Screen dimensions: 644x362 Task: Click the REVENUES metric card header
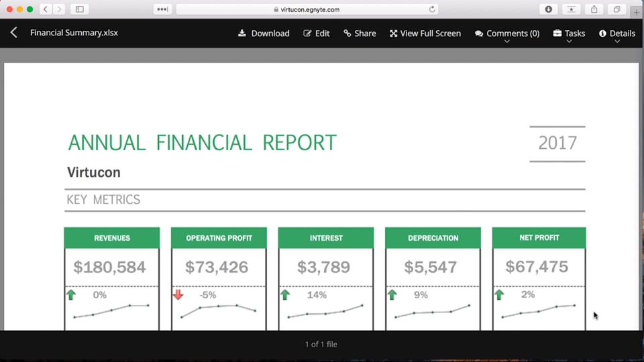pyautogui.click(x=112, y=238)
